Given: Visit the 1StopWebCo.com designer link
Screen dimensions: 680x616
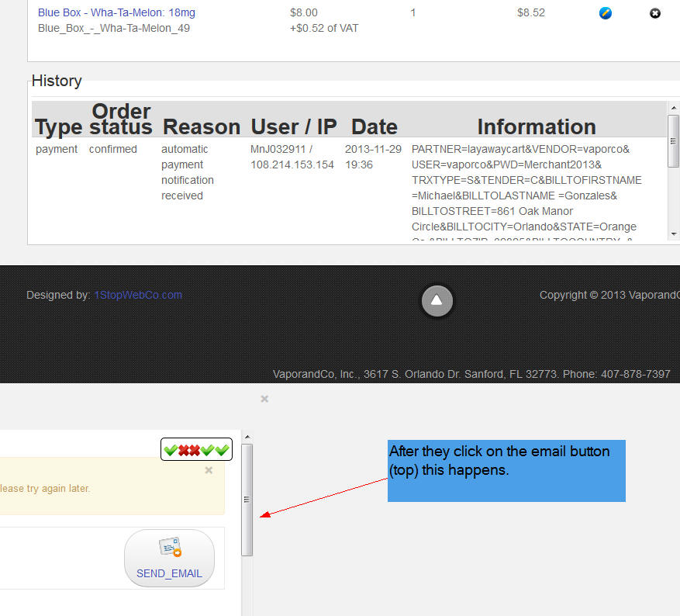Looking at the screenshot, I should pos(138,295).
